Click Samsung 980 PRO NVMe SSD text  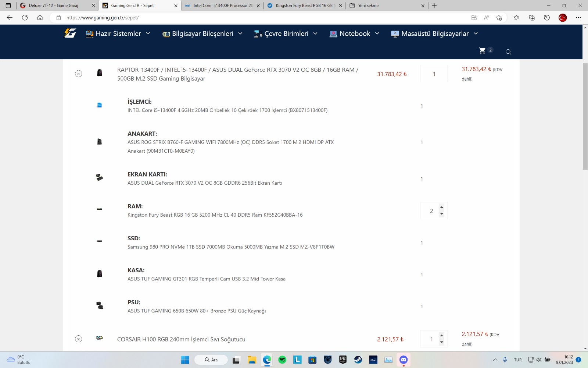pyautogui.click(x=231, y=247)
